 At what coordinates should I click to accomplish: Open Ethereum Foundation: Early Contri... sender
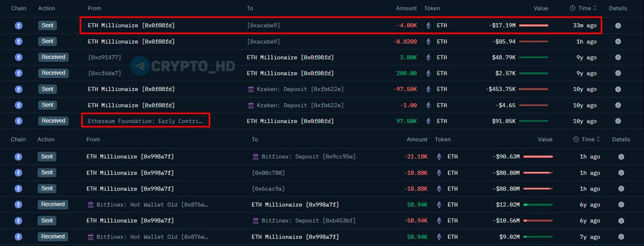145,121
